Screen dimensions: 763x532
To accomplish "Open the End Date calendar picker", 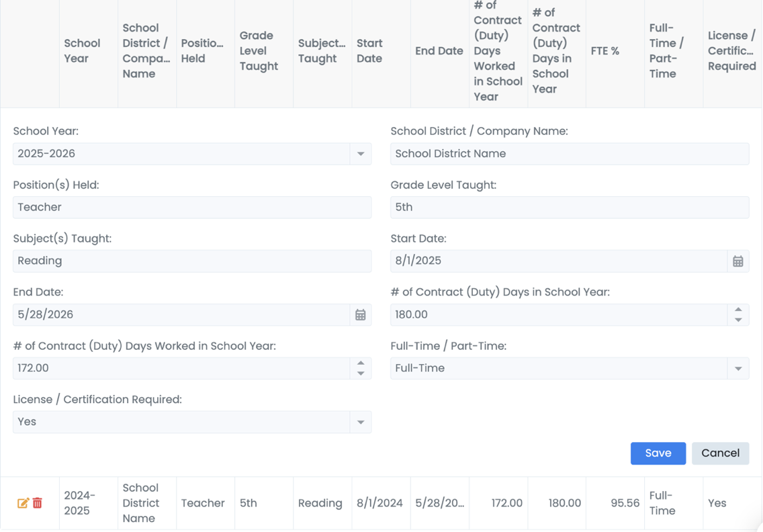I will [360, 315].
